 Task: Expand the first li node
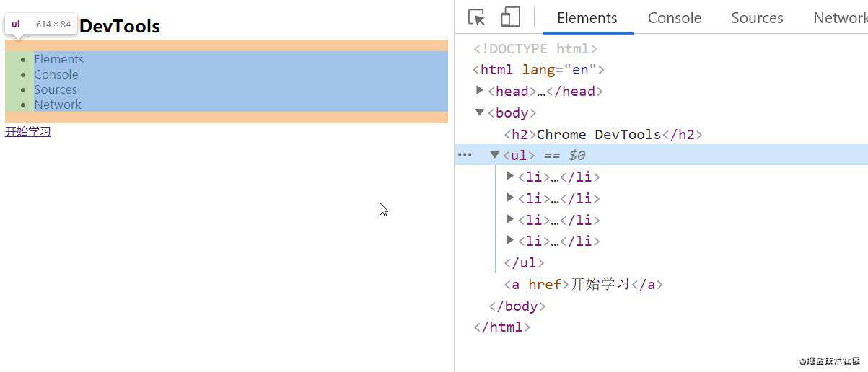(x=510, y=176)
